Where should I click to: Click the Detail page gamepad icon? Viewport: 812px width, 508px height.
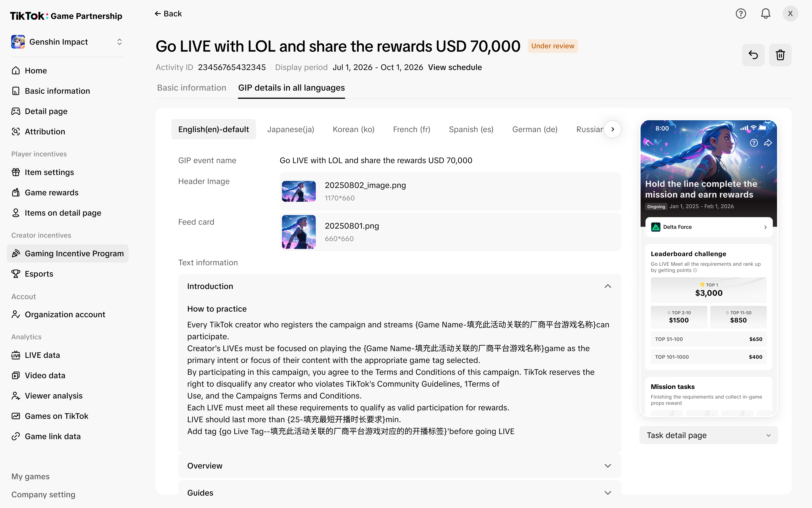[x=16, y=111]
